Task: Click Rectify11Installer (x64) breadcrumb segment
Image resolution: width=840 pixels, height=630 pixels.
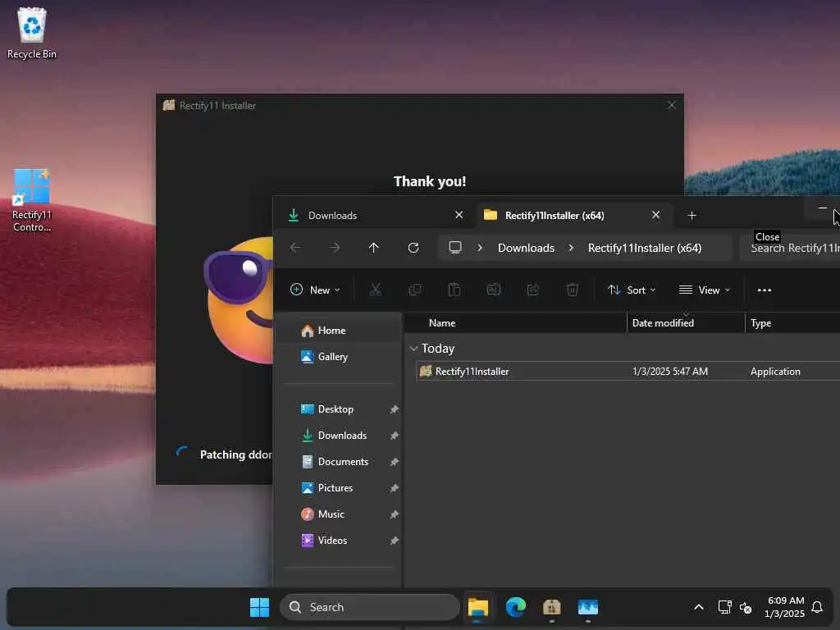Action: point(645,248)
